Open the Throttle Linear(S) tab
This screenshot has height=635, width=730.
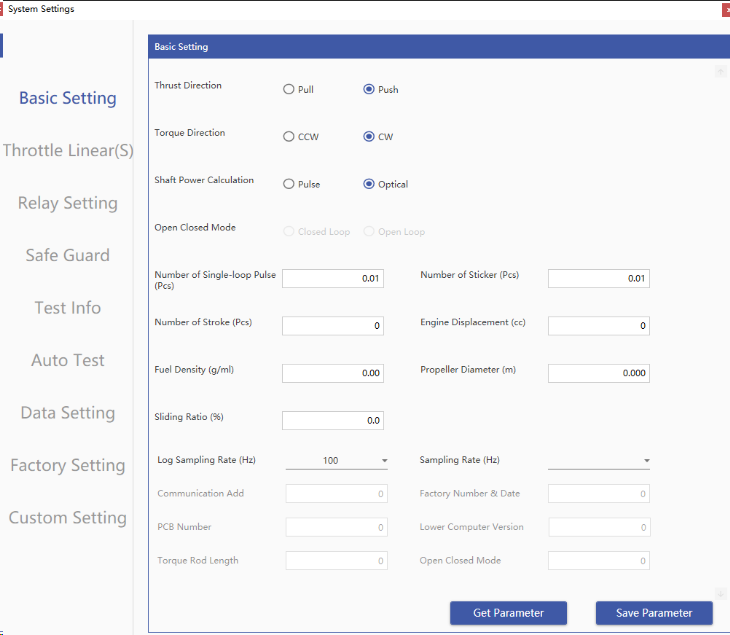point(68,151)
